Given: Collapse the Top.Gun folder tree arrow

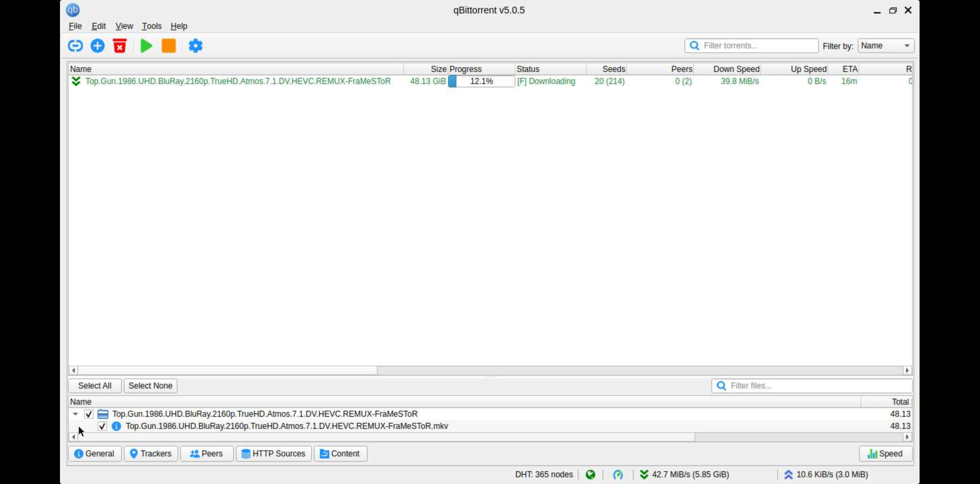Looking at the screenshot, I should [x=75, y=414].
